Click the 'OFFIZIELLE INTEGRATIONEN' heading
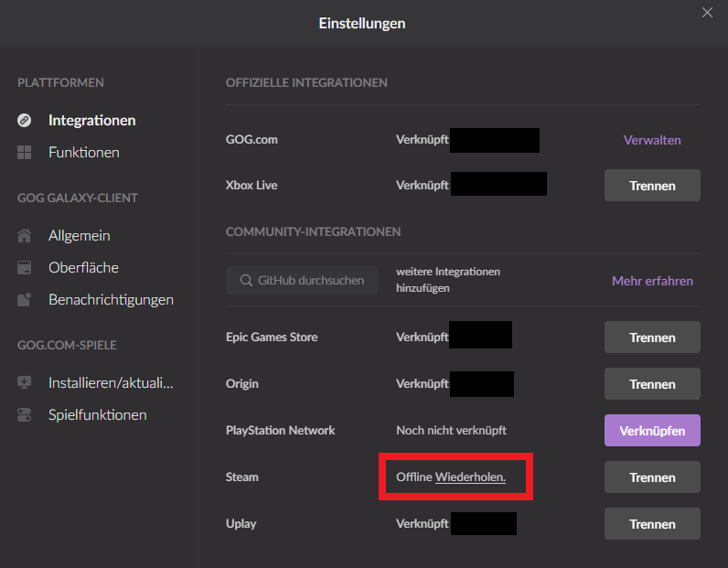 click(x=306, y=82)
